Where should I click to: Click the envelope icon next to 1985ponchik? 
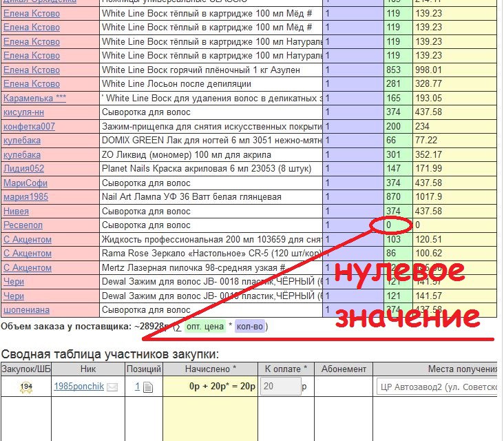click(x=112, y=387)
